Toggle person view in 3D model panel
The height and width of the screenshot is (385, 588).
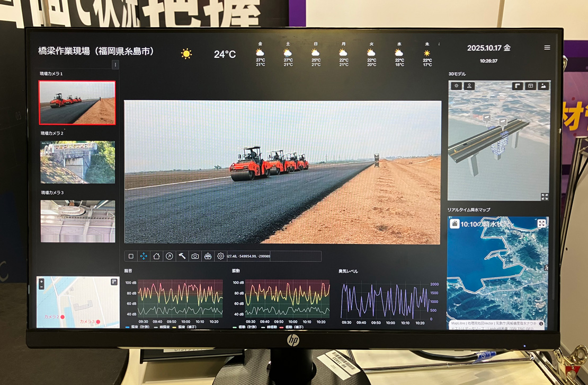point(469,86)
